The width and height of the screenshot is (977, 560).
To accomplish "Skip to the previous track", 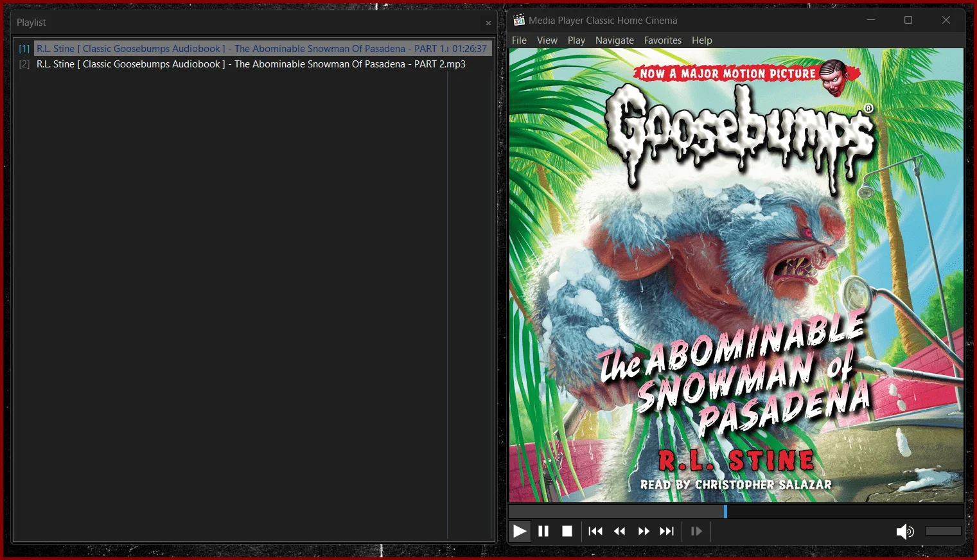I will point(595,531).
